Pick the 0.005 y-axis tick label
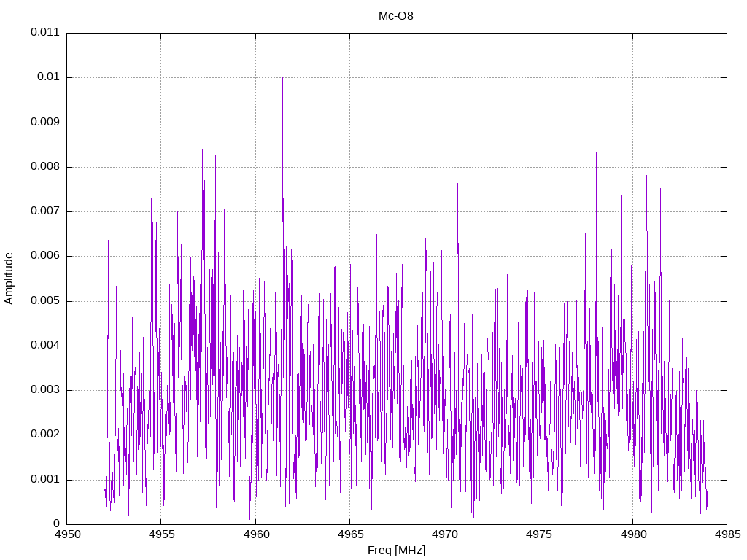The image size is (747, 560). [44, 301]
